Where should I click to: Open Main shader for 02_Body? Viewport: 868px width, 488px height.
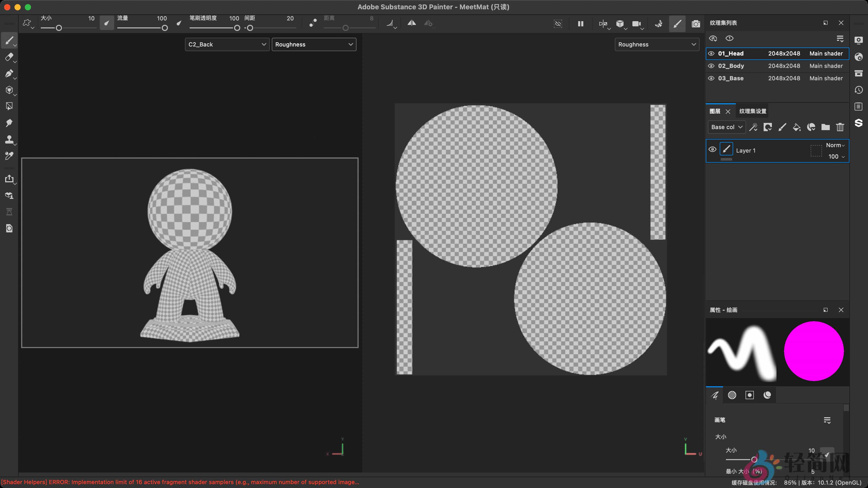(826, 66)
